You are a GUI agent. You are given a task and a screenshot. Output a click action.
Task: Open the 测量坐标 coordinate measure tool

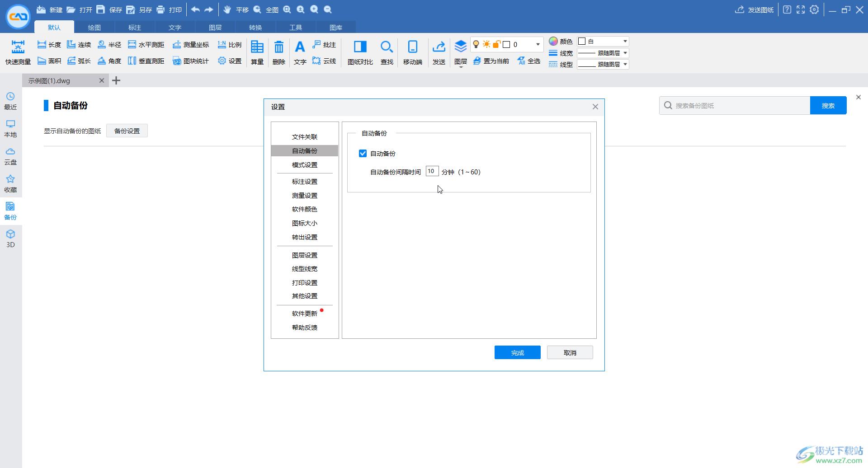pyautogui.click(x=190, y=44)
